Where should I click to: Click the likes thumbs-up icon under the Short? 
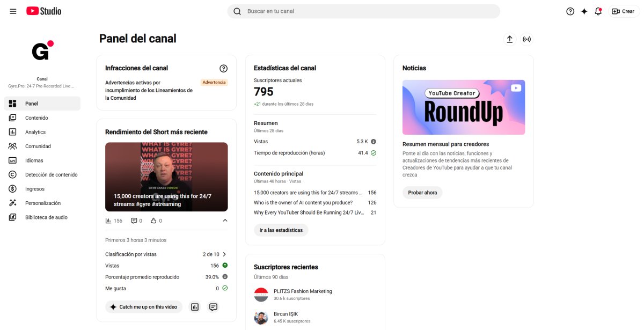coord(153,221)
